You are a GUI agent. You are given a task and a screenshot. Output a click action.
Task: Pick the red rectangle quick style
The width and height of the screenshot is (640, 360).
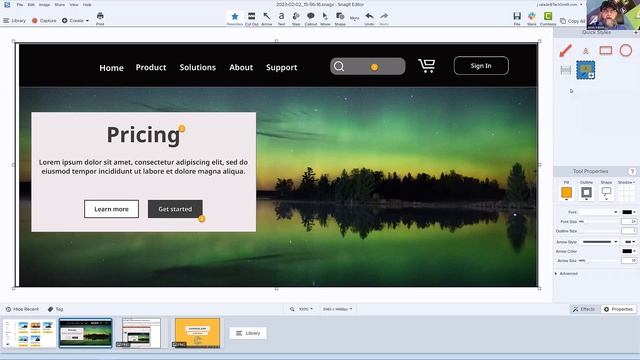(606, 50)
